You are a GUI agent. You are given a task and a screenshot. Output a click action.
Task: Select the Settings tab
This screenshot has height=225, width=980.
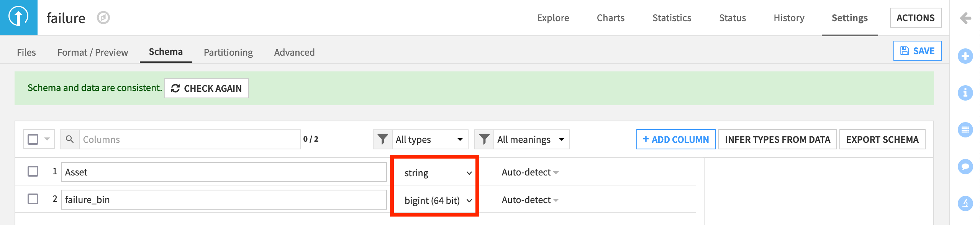tap(849, 18)
